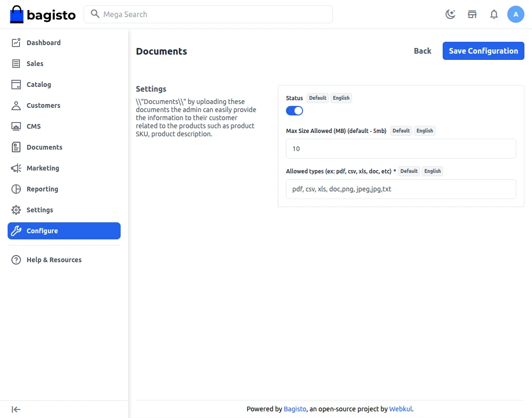Click Default badge next to Status
This screenshot has height=418, width=532.
pyautogui.click(x=318, y=98)
